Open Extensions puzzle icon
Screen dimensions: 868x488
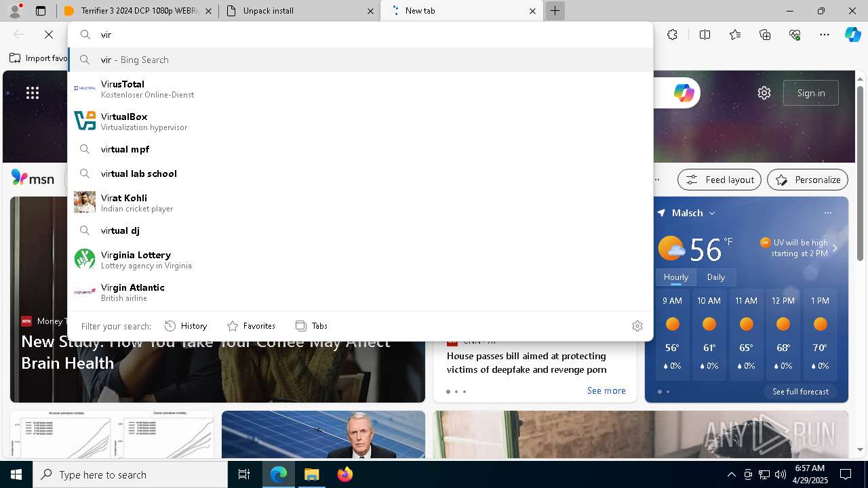[x=672, y=35]
